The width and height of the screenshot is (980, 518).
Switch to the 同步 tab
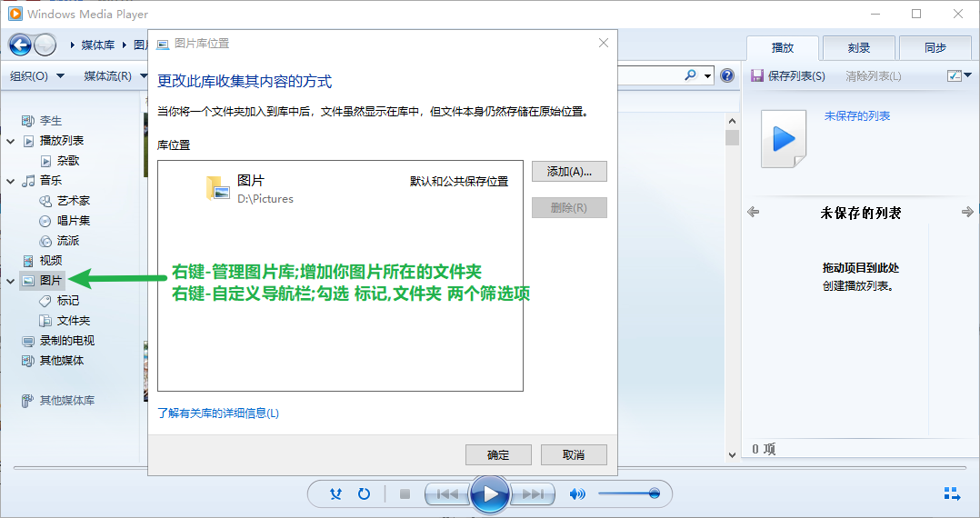(935, 48)
